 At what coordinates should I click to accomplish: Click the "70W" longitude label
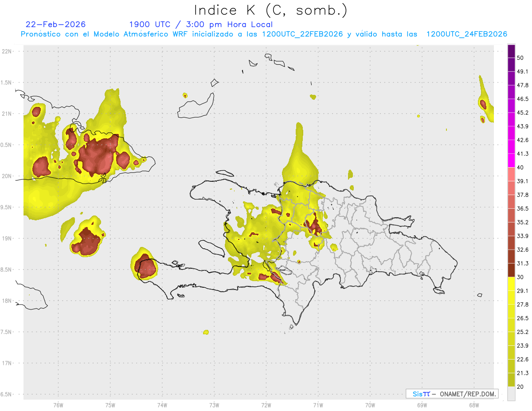[x=370, y=405]
